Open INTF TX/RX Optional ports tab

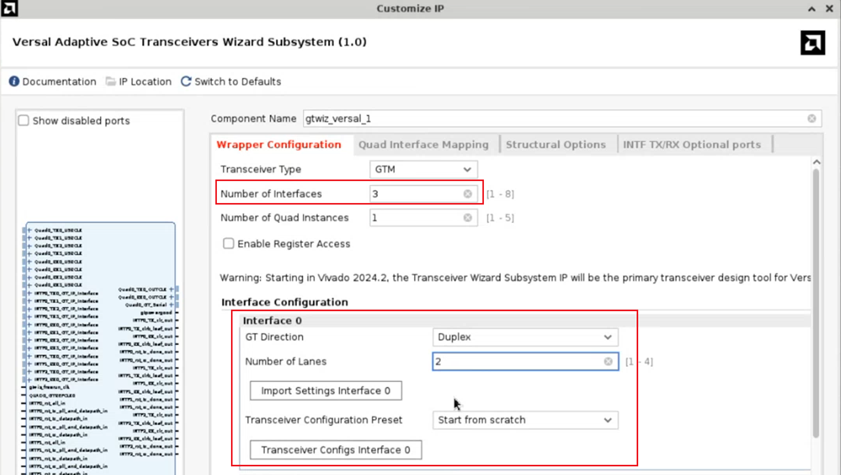pyautogui.click(x=692, y=145)
